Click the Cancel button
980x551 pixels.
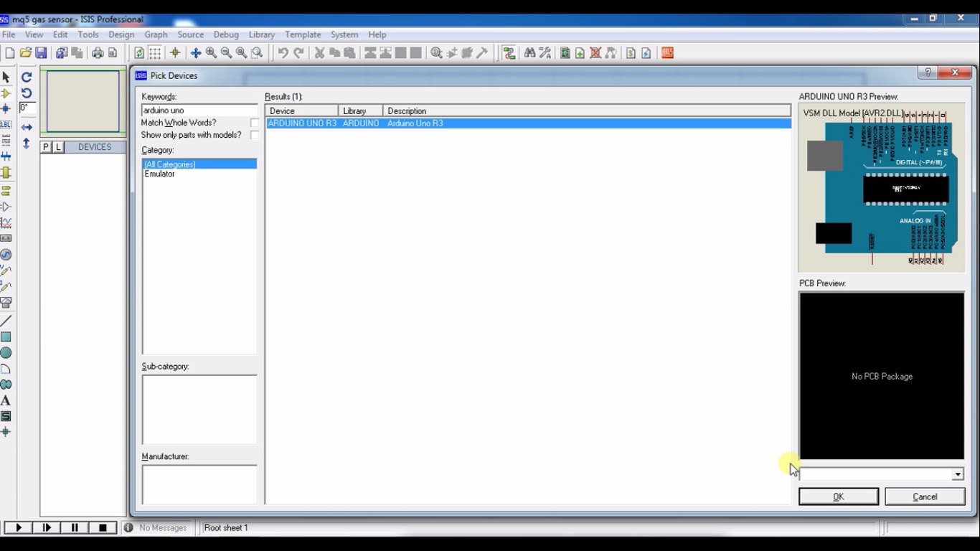pyautogui.click(x=925, y=496)
